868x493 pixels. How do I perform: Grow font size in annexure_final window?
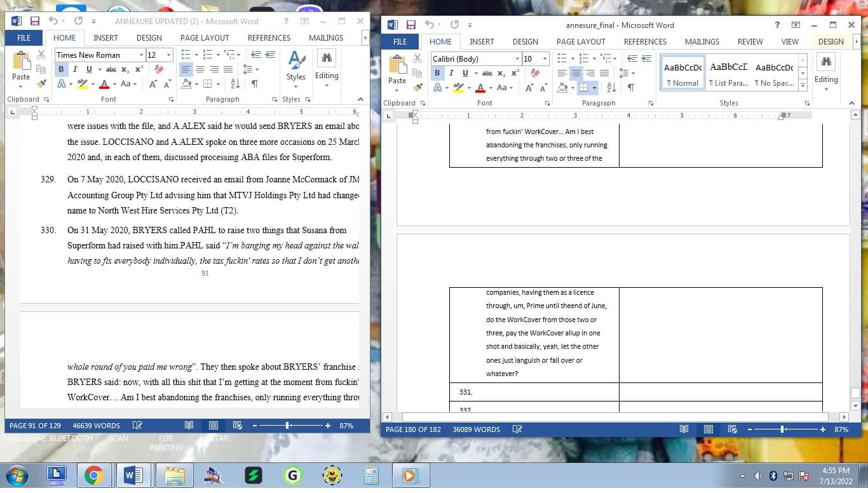coord(529,88)
